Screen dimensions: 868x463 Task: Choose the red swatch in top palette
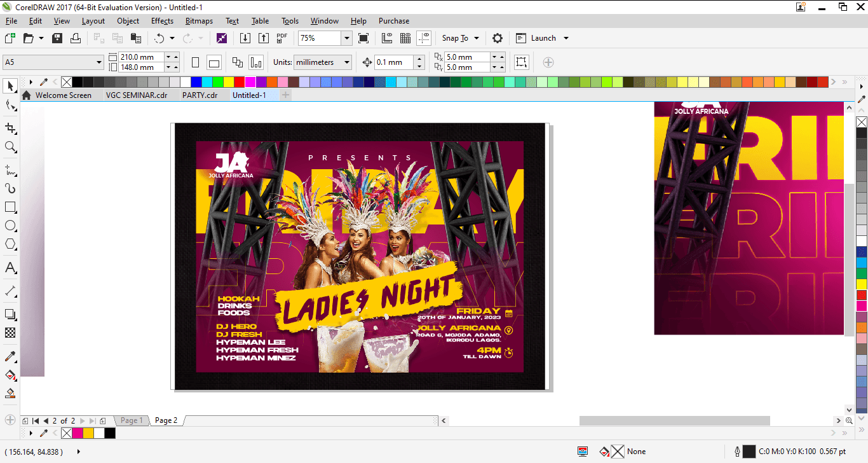(x=239, y=82)
